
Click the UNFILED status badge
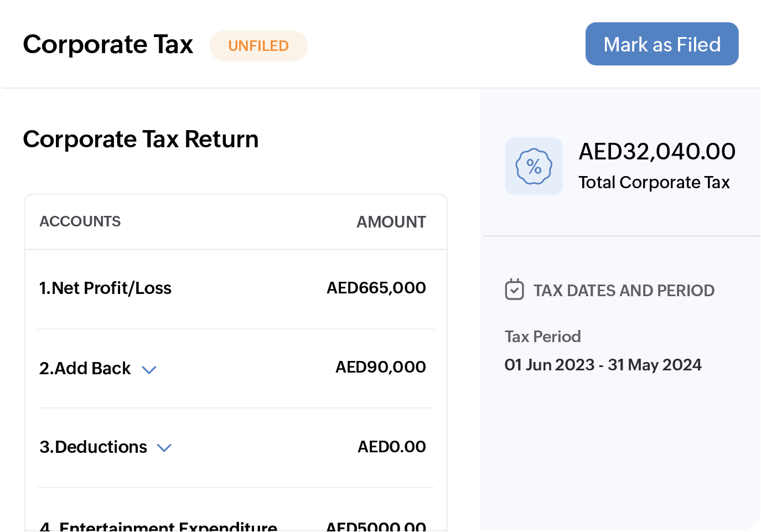(258, 46)
